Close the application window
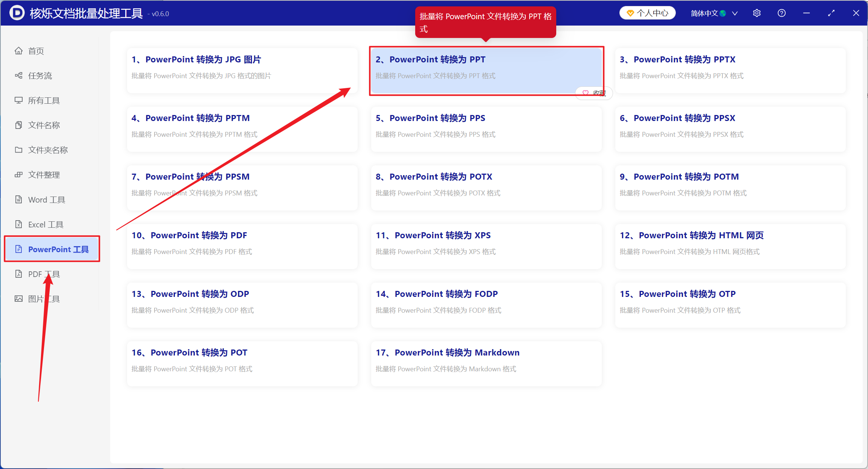The height and width of the screenshot is (469, 868). [856, 13]
